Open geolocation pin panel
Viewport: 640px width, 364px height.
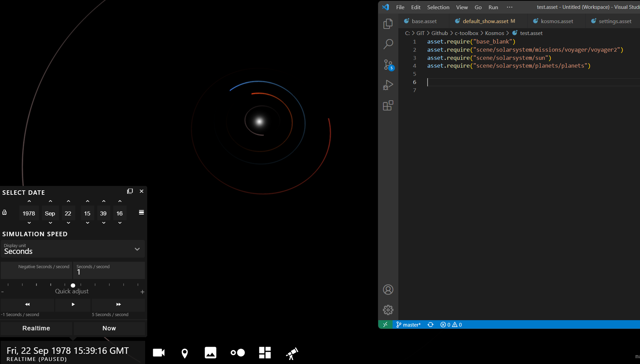tap(185, 353)
